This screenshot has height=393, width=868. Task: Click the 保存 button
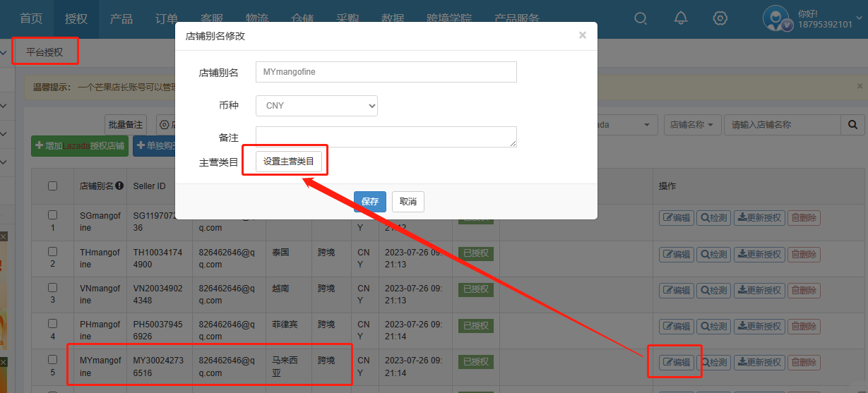click(370, 201)
